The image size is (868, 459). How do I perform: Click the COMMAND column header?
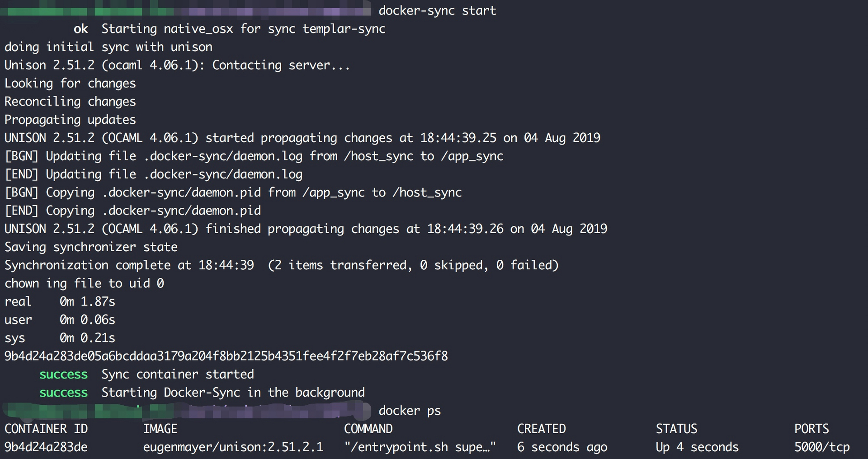[x=368, y=429]
